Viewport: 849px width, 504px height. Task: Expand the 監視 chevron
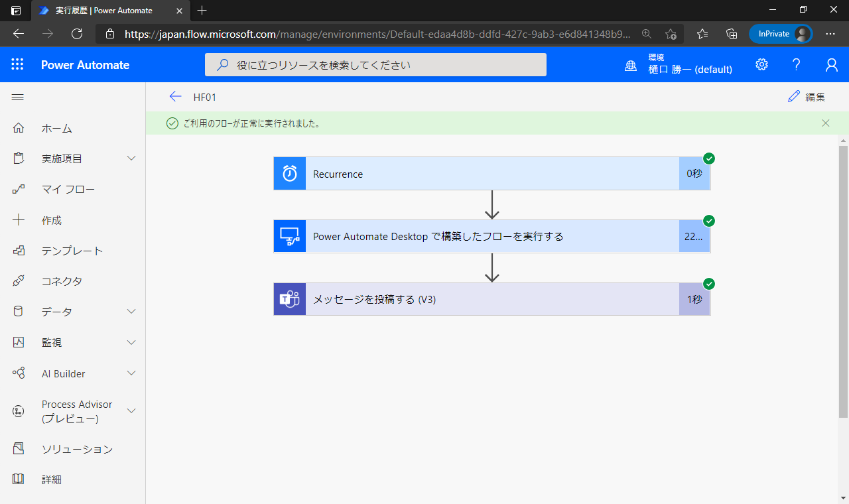tap(131, 342)
